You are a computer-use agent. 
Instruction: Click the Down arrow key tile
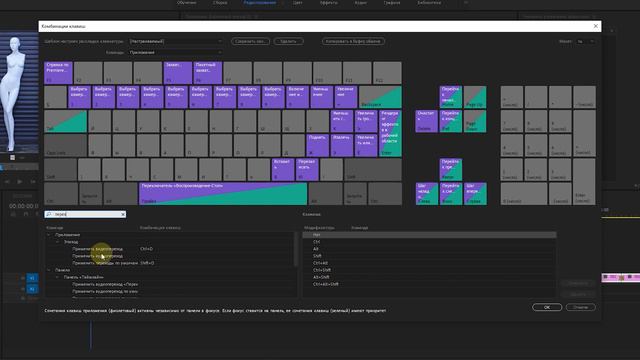[x=451, y=194]
